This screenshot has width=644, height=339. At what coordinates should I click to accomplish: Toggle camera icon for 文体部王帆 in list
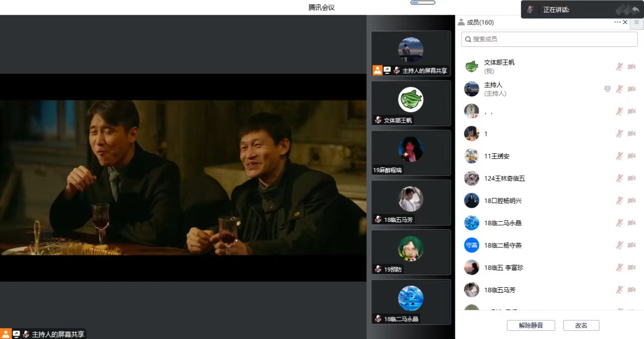(x=631, y=66)
